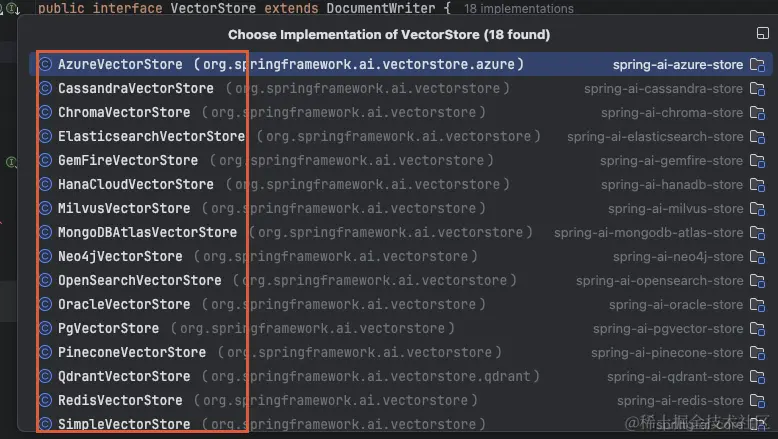Select the ChromaVectorStore implementation
Viewport: 778px width, 439px height.
[x=401, y=112]
